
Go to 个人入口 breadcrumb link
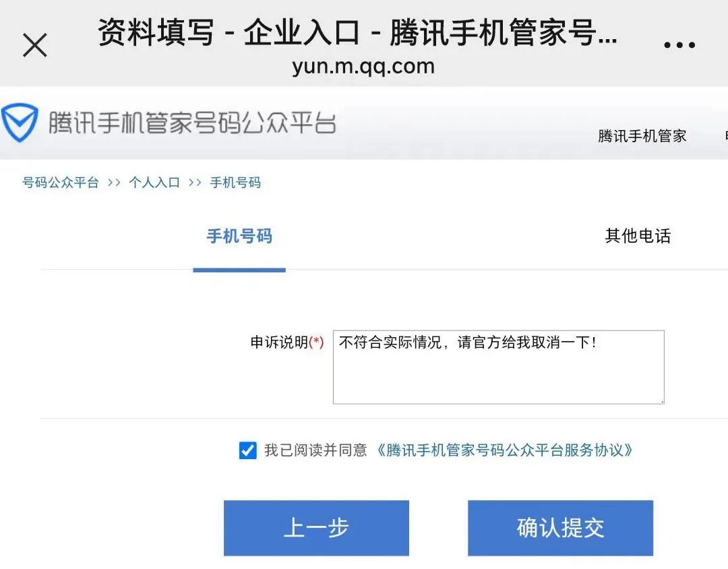154,183
